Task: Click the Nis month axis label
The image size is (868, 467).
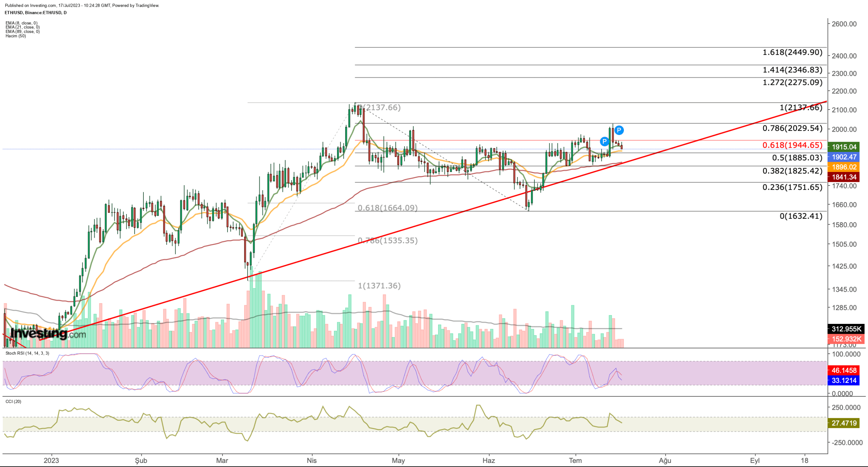Action: [312, 461]
